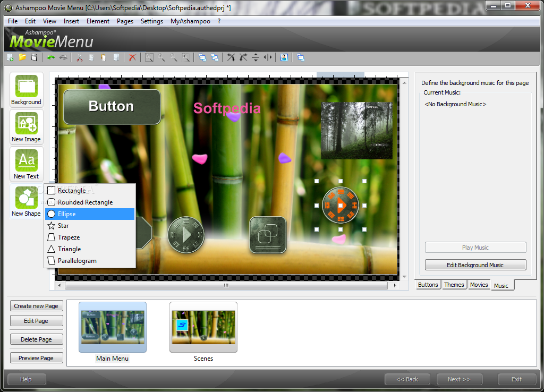Viewport: 544px width, 392px height.
Task: Click the New Shape sidebar tool
Action: [x=27, y=201]
